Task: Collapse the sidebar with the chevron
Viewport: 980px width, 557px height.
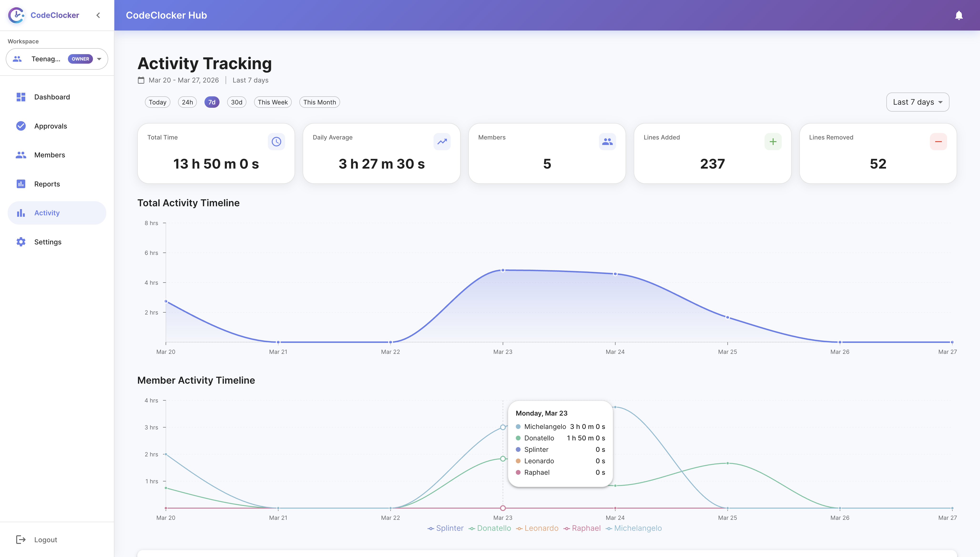Action: point(98,15)
